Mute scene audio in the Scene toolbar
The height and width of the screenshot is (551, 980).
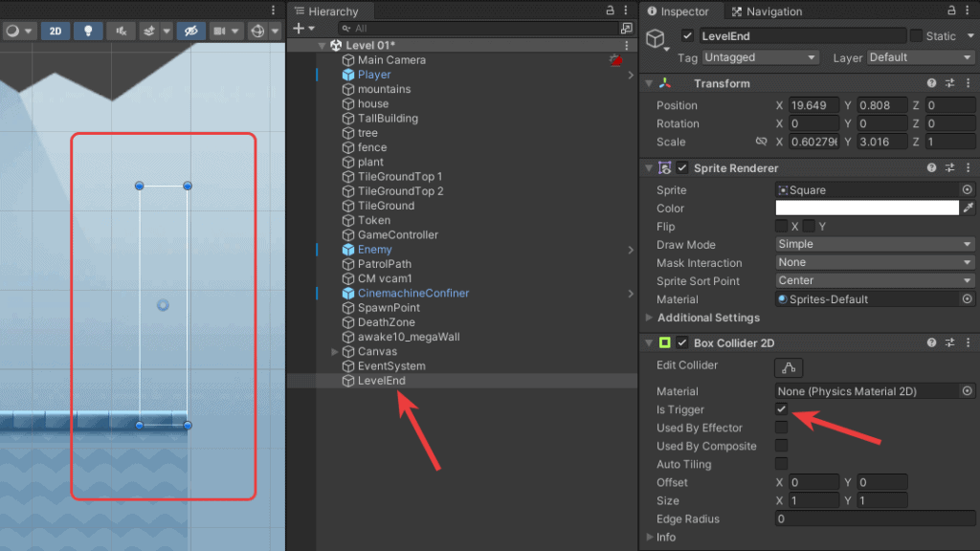(x=122, y=31)
